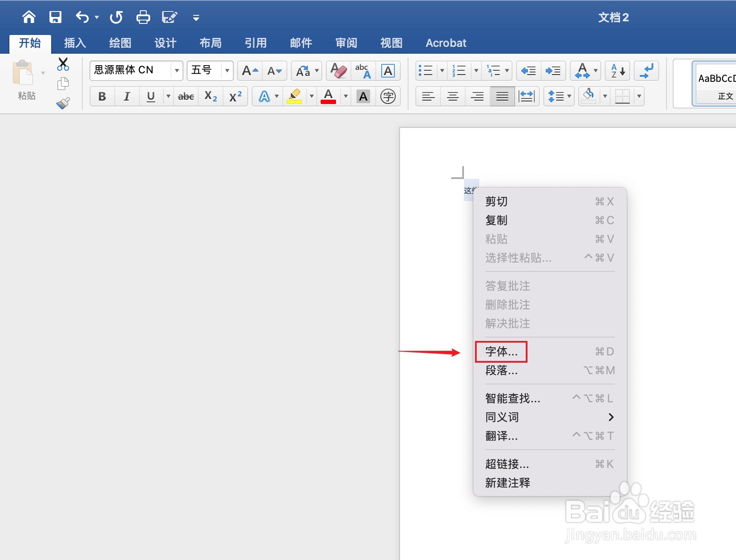Click the paste clipboard icon
The height and width of the screenshot is (560, 736).
click(x=23, y=73)
